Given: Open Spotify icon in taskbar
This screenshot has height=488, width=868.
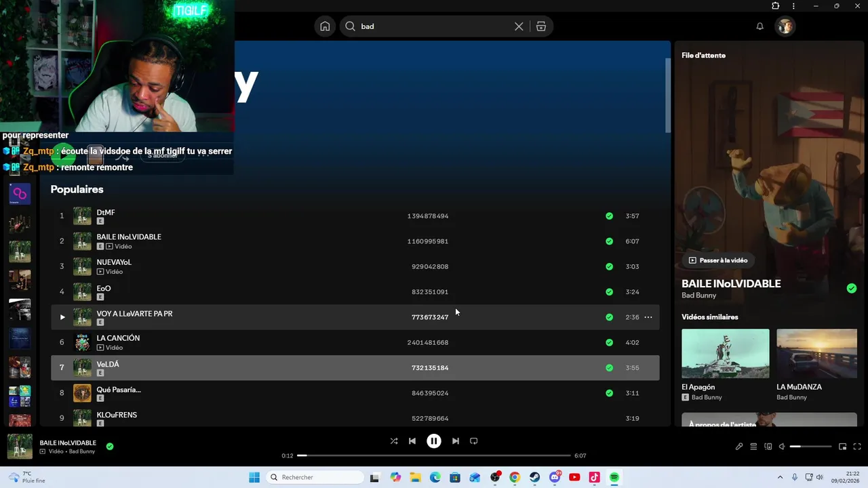Looking at the screenshot, I should [614, 477].
